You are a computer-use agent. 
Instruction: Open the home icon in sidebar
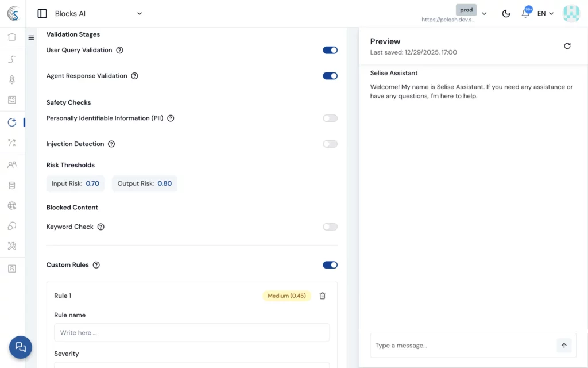point(12,37)
